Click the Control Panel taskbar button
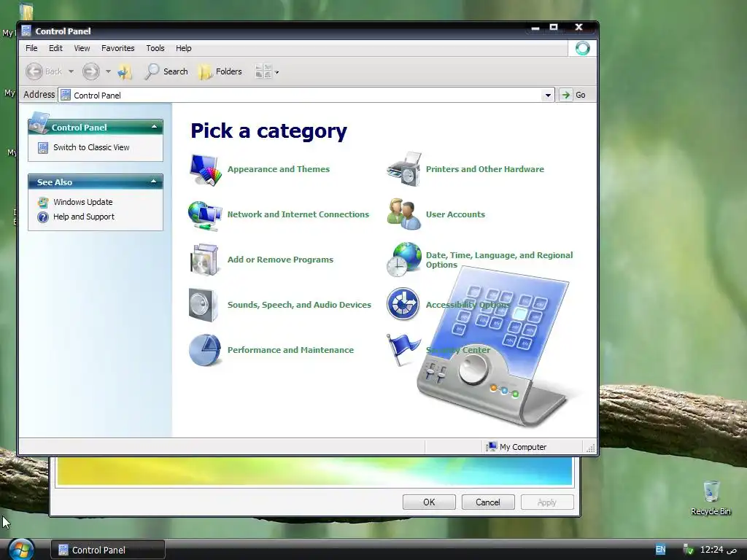Viewport: 747px width, 560px height. click(x=108, y=550)
